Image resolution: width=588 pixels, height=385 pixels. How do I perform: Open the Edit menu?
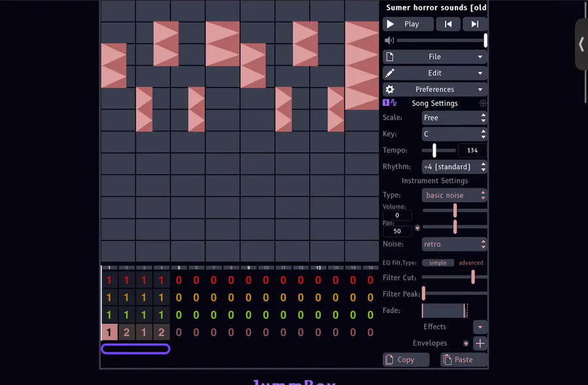435,73
